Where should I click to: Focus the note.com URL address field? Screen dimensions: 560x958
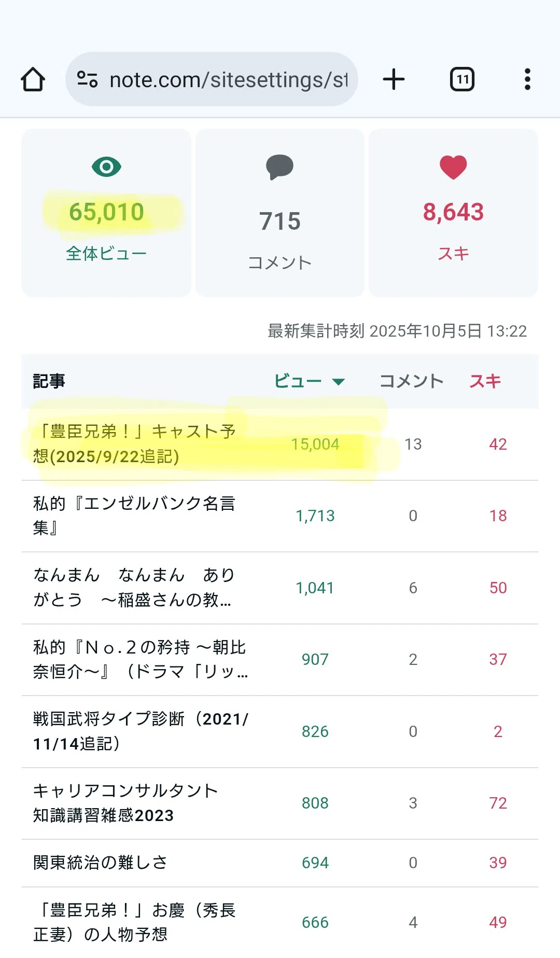[228, 79]
